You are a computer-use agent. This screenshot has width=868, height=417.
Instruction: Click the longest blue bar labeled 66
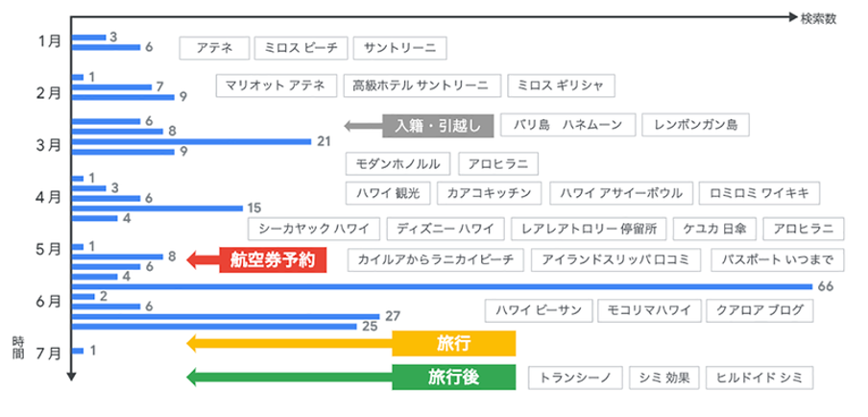click(442, 286)
